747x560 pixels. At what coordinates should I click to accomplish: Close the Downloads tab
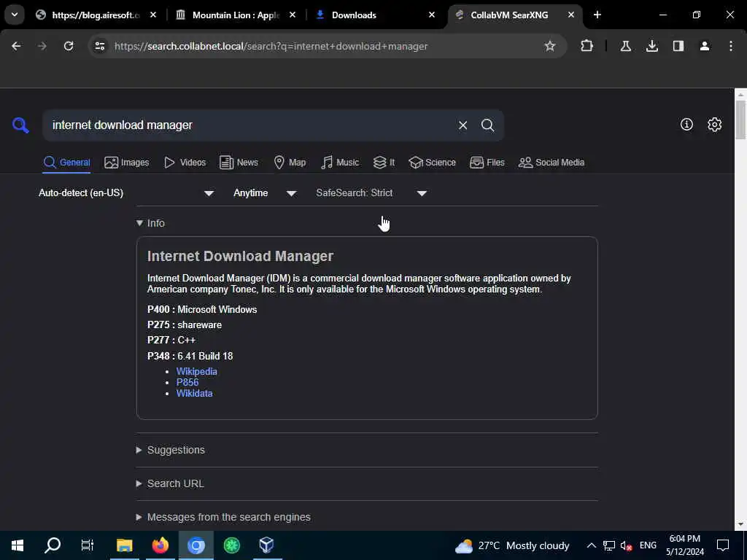(x=432, y=15)
